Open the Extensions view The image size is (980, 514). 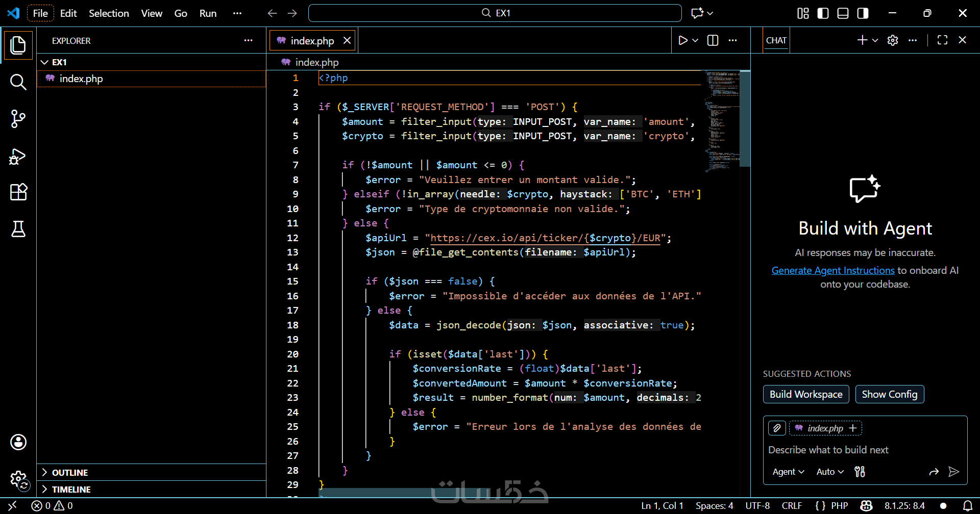point(18,192)
